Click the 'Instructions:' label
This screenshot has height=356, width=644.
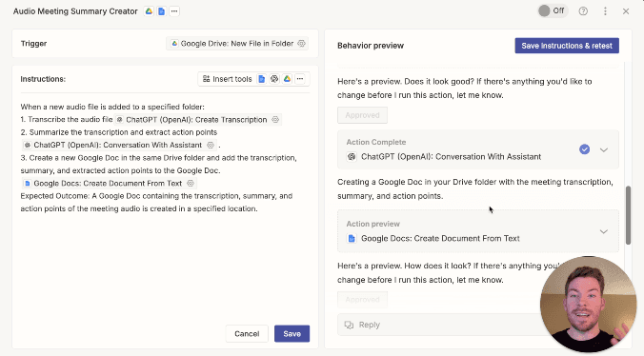tap(43, 79)
